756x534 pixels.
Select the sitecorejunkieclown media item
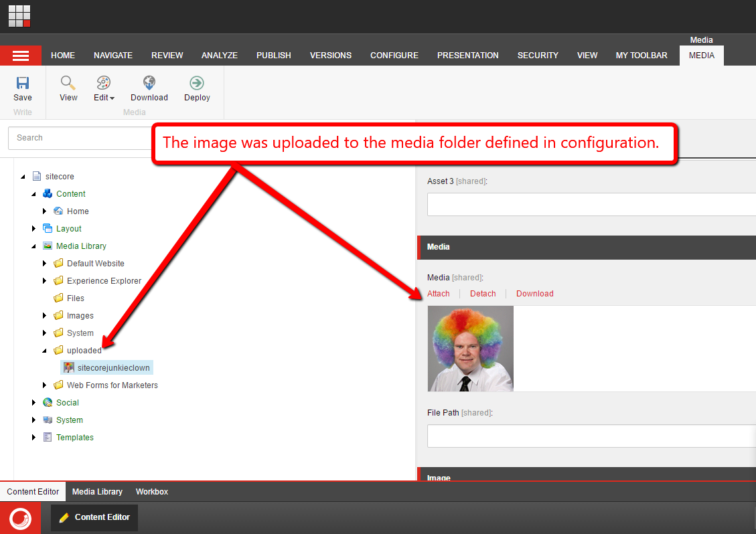113,368
